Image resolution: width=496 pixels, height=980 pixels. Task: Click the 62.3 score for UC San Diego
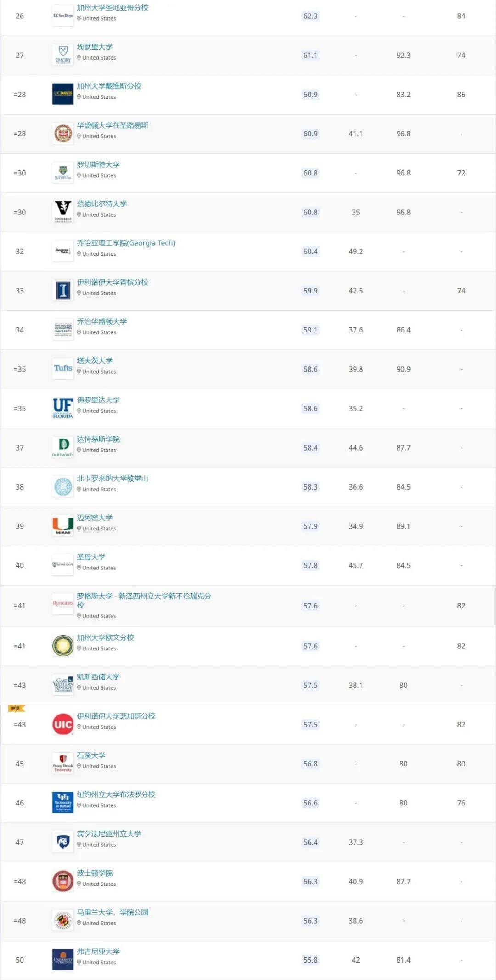pyautogui.click(x=310, y=16)
